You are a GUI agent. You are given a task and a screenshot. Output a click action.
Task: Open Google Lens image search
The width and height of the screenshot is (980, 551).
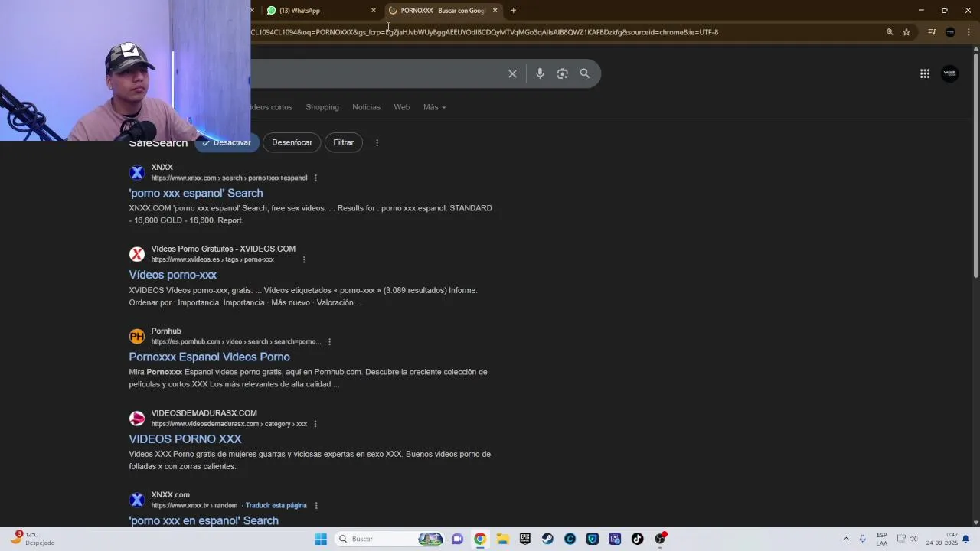(563, 73)
